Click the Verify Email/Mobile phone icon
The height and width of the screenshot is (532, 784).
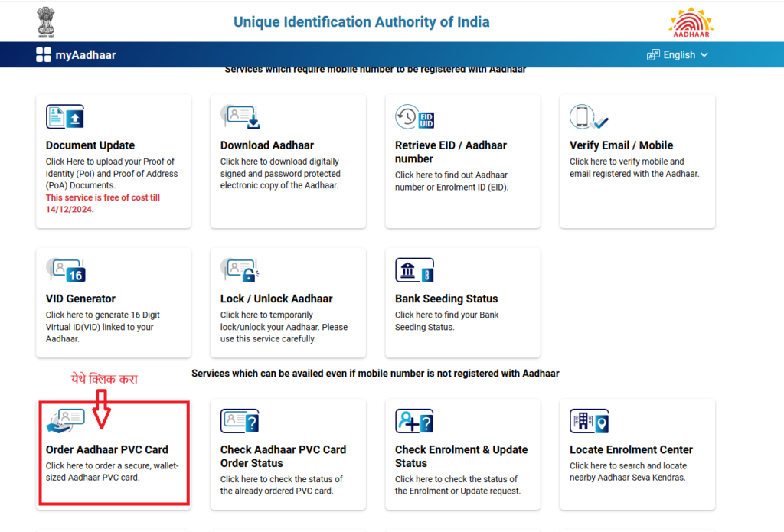click(x=589, y=117)
